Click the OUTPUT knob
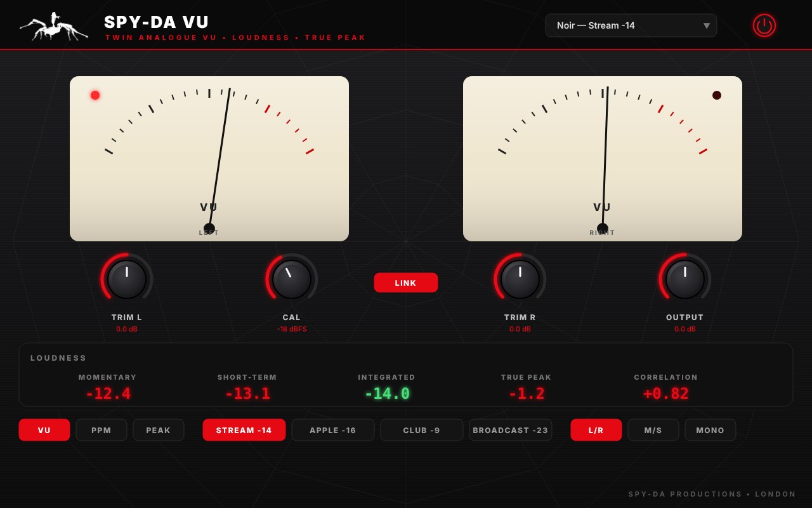This screenshot has height=508, width=812. [685, 279]
